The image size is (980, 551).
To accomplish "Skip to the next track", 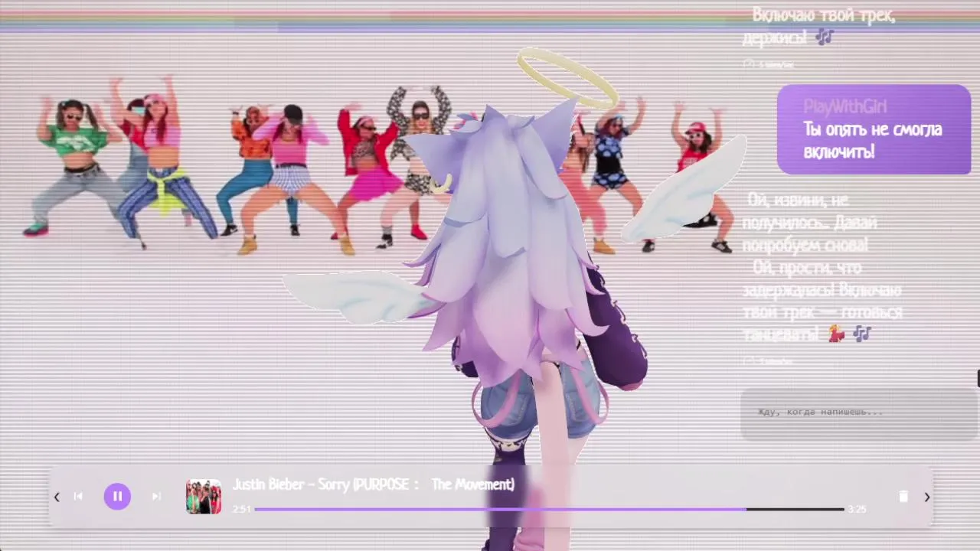I will tap(156, 497).
